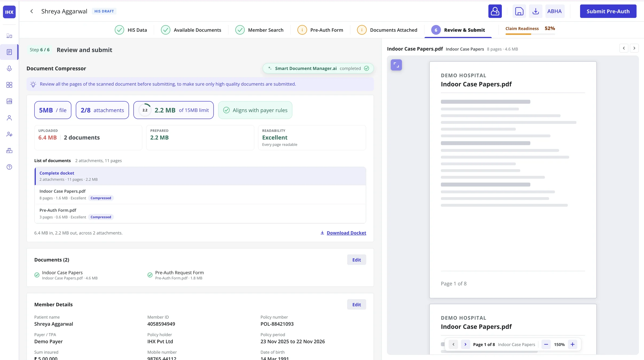Open the user settings icon in sidebar
Screen dimensions: 644x360
(9, 134)
